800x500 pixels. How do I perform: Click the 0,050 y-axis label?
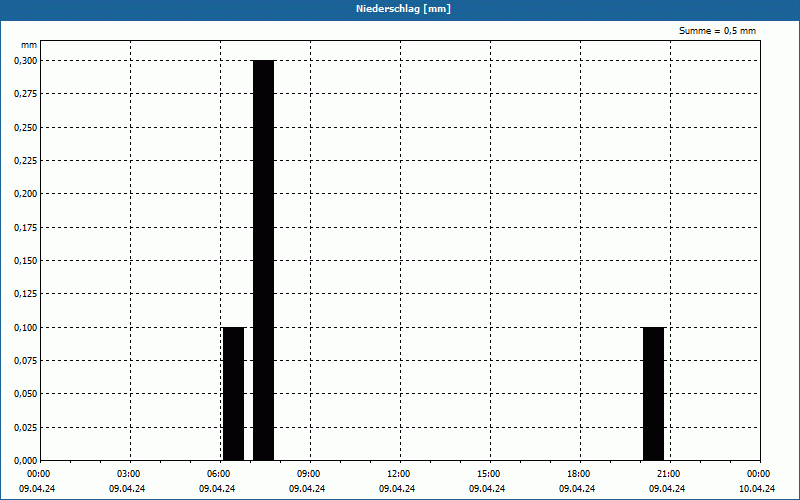tap(26, 394)
